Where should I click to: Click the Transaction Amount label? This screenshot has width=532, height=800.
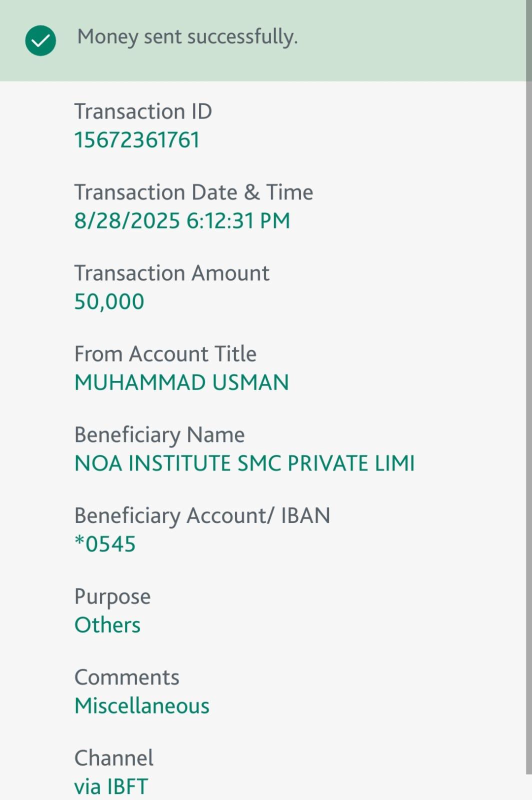[x=171, y=273]
